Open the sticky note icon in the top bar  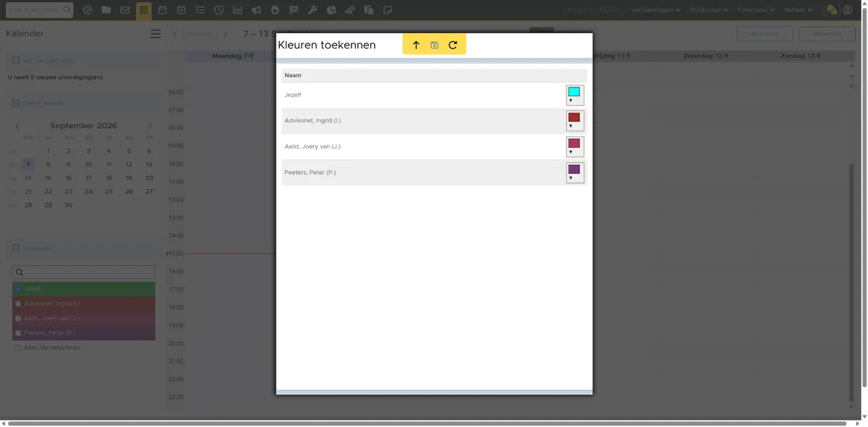tap(388, 10)
